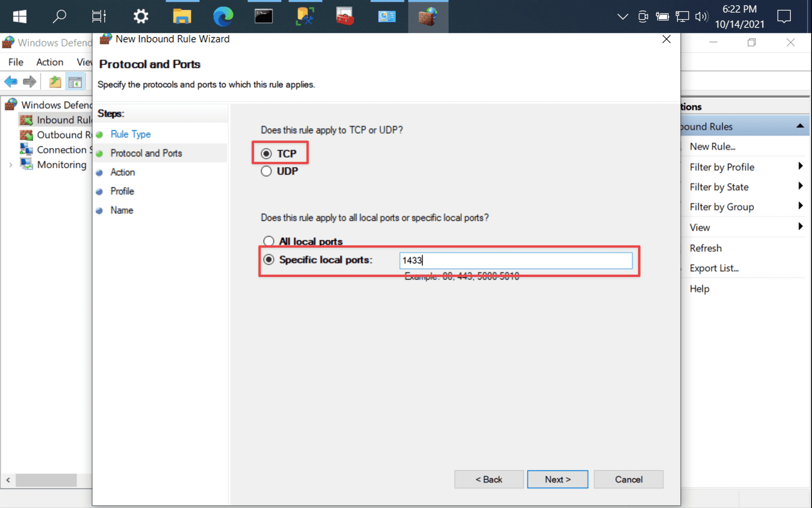
Task: Open Settings gear on the taskbar
Action: 140,17
